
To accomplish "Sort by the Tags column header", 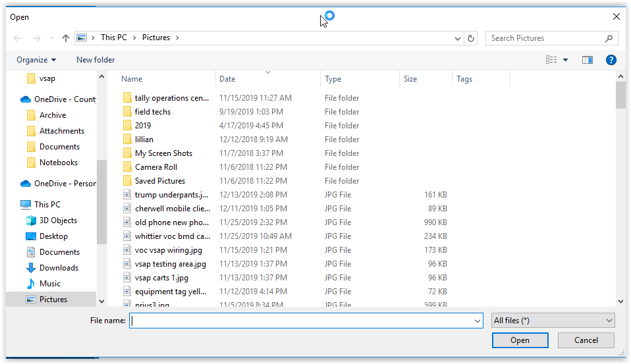I will (x=464, y=79).
